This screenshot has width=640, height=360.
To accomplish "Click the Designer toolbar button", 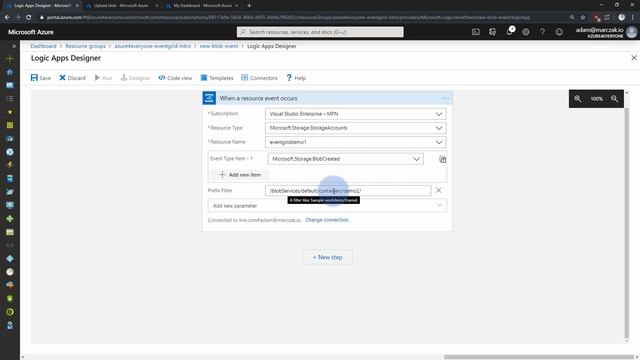I will [135, 78].
